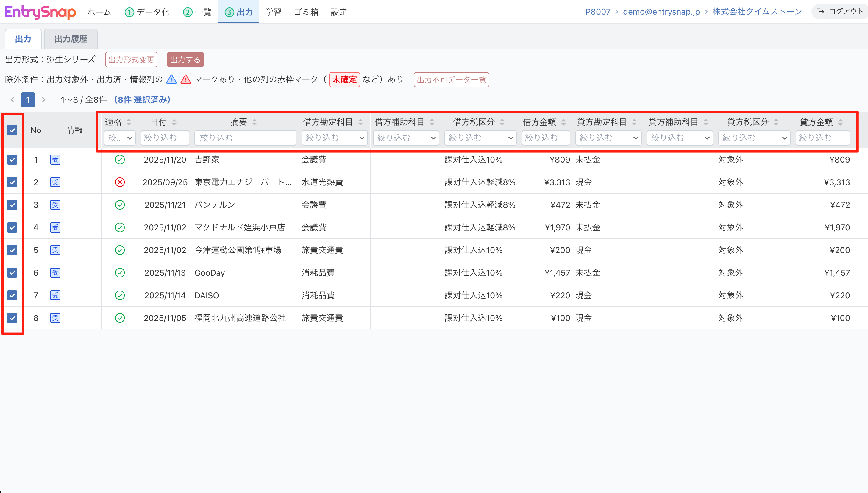The height and width of the screenshot is (493, 868).
Task: Open the 借方勘定科目 filter dropdown
Action: click(x=335, y=138)
